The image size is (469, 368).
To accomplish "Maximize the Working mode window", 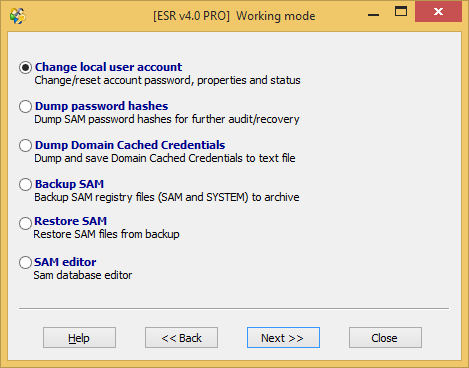I will (x=401, y=12).
